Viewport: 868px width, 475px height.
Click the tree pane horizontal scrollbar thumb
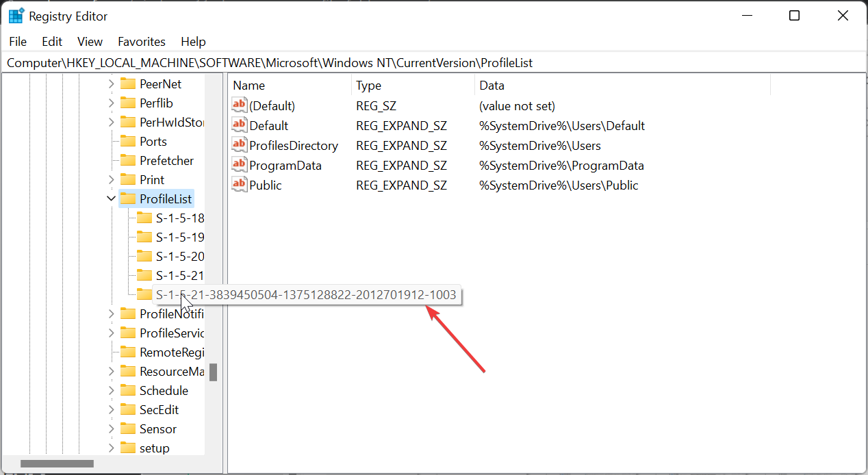57,463
